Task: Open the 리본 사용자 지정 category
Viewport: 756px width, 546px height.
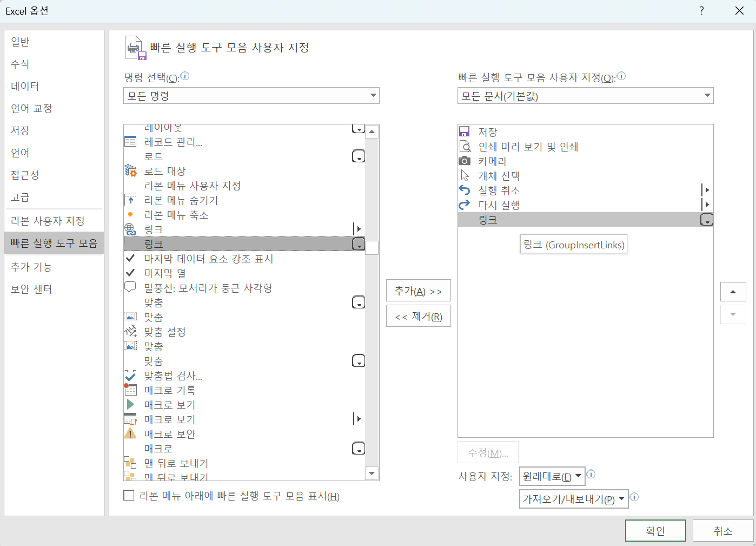Action: pyautogui.click(x=54, y=221)
